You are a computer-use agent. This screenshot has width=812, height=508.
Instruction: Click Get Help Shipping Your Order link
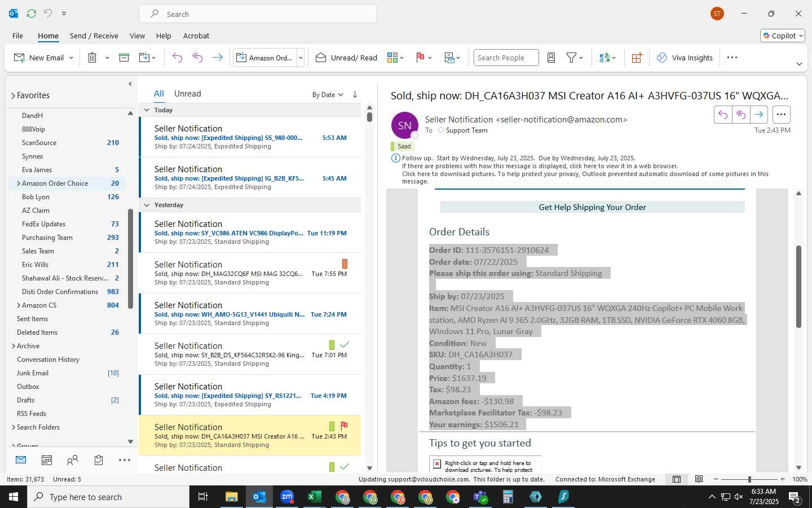(x=592, y=207)
